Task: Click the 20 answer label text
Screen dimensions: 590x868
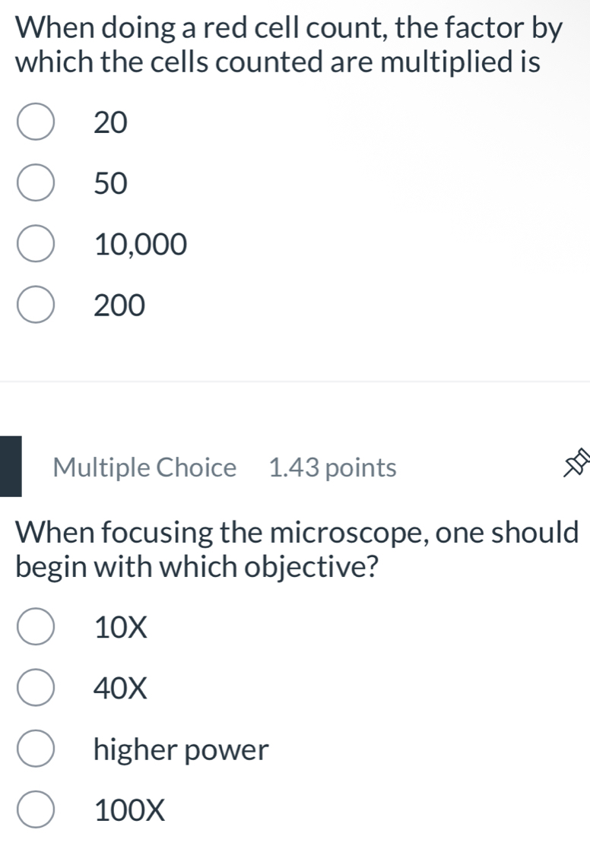Action: click(109, 120)
